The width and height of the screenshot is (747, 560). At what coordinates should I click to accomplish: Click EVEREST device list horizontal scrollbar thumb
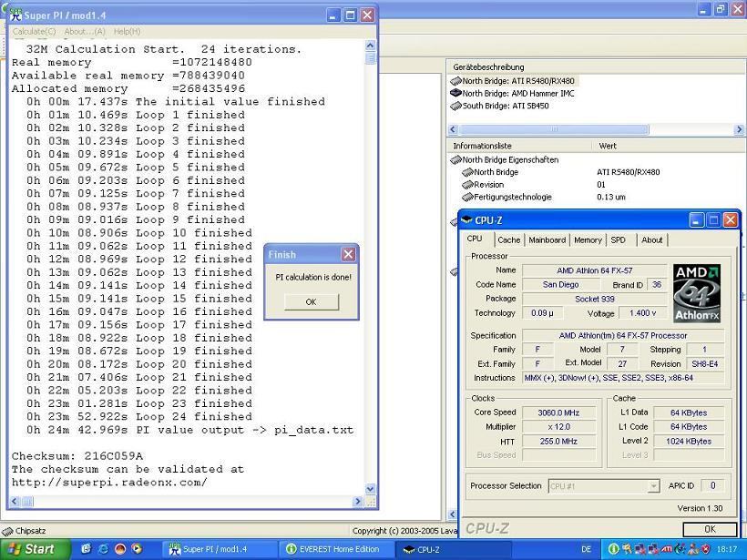554,129
